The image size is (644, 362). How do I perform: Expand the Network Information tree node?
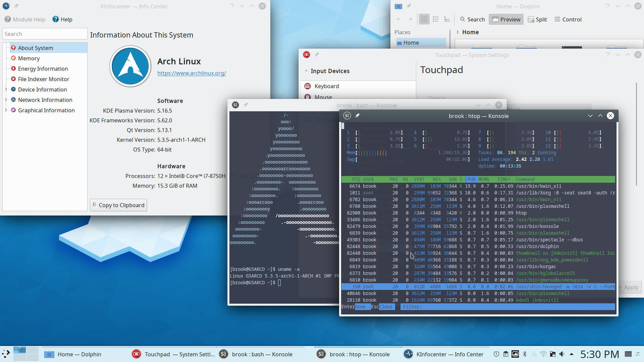(x=6, y=100)
